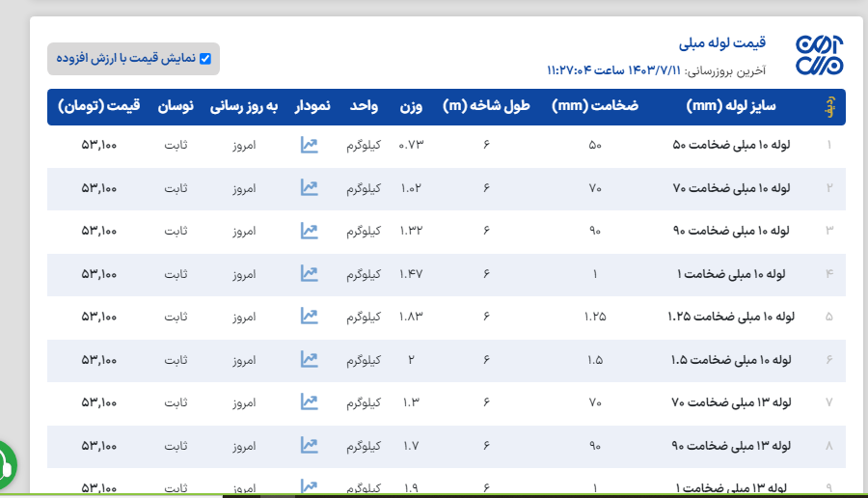Click chart icon for لوله ۱۳ مبلی ضخامت ۹۰
Image resolution: width=868 pixels, height=498 pixels.
[309, 445]
